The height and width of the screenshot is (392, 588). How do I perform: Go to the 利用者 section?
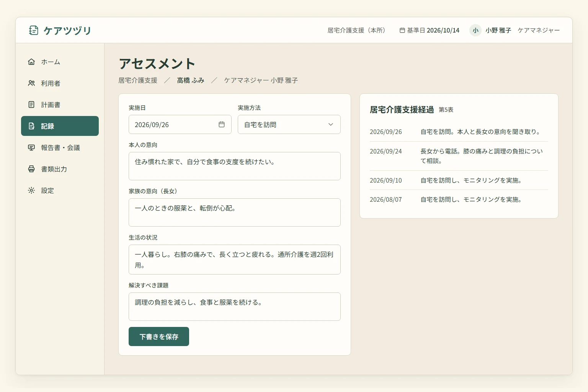click(60, 83)
